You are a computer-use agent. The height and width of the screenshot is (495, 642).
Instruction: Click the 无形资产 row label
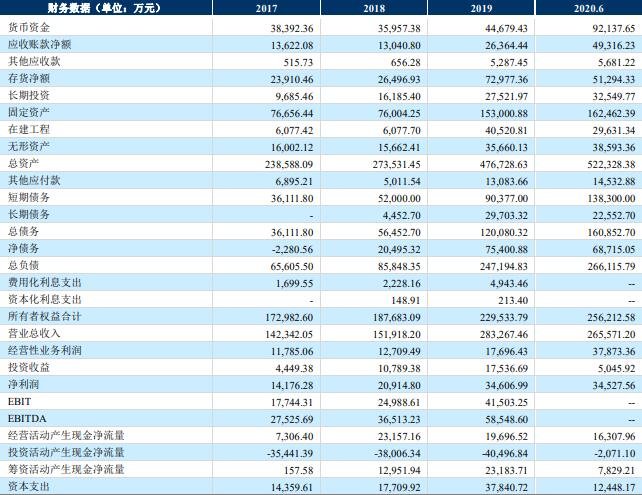click(x=29, y=146)
